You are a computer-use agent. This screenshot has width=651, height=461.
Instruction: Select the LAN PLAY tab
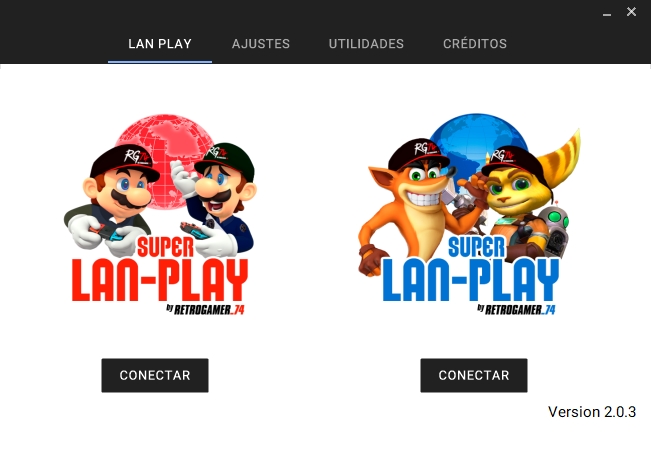click(x=160, y=44)
